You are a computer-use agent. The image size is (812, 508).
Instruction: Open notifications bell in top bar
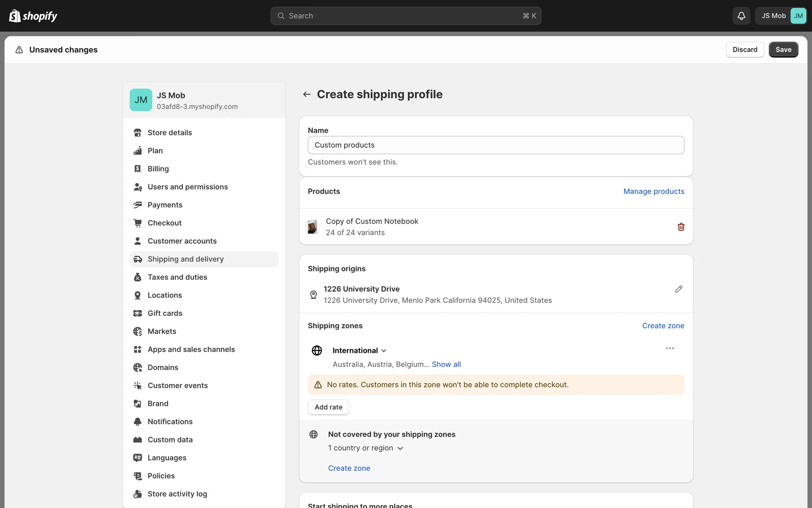pos(741,16)
